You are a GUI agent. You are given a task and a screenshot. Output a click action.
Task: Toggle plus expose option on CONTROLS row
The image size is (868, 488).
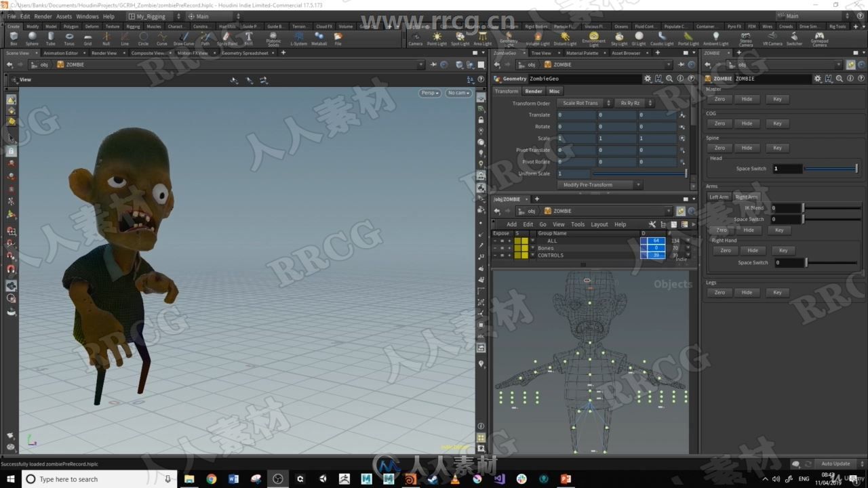(x=509, y=256)
